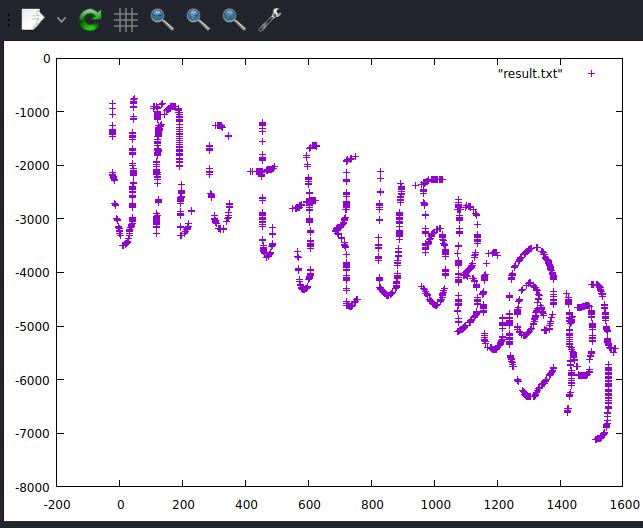The image size is (643, 528).
Task: Open the export/copy document icon
Action: 32,19
